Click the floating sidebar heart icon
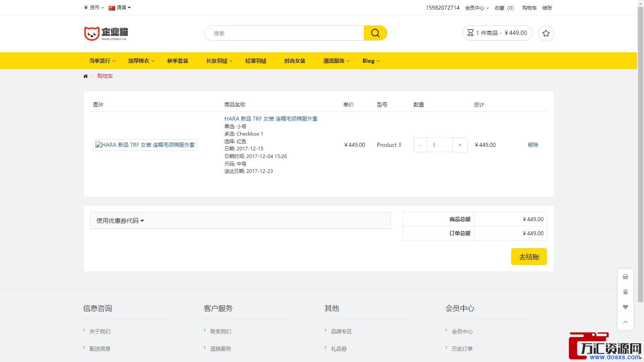Viewport: 644px width, 362px height. pyautogui.click(x=625, y=307)
